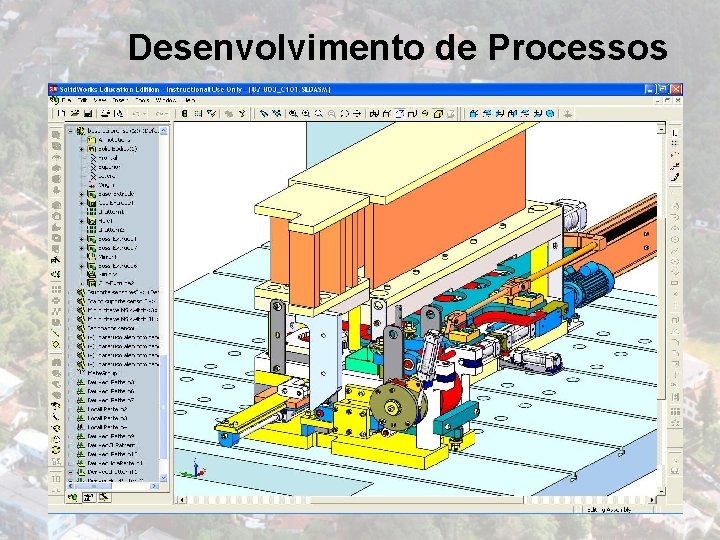Switch to Wireframe display mode
This screenshot has width=720, height=540.
coord(374,113)
